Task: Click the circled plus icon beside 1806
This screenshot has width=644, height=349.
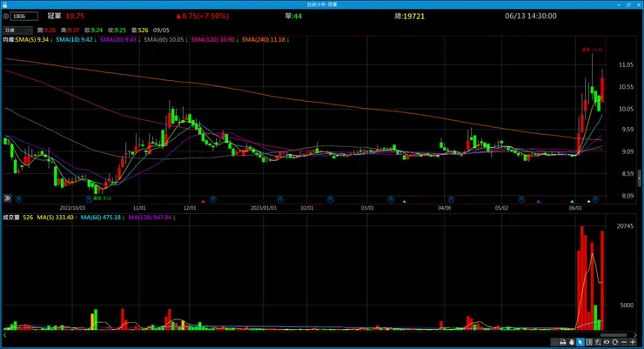Action: [x=6, y=17]
